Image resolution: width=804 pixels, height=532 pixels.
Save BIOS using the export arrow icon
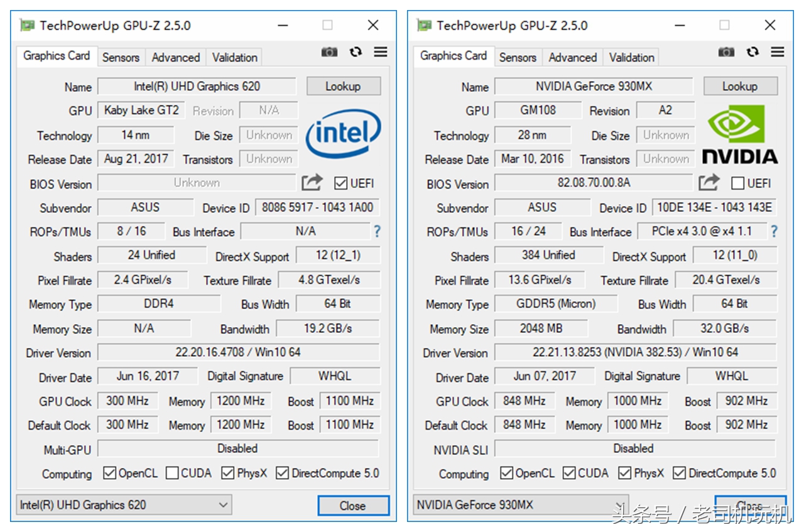coord(312,182)
